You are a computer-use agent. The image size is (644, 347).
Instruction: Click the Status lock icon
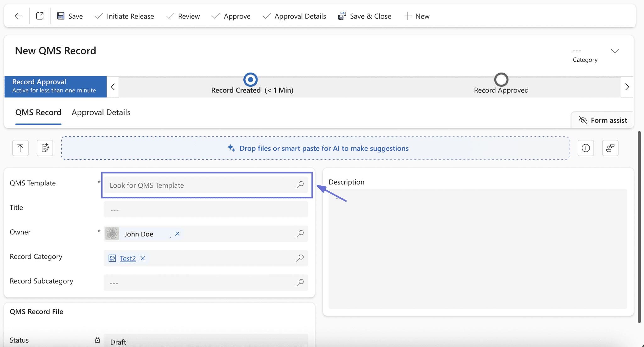(97, 340)
